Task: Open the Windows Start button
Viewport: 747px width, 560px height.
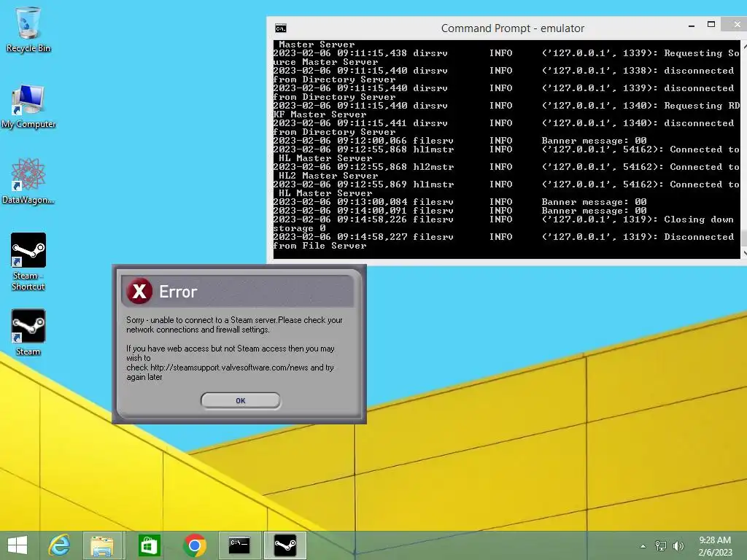Action: [x=18, y=545]
